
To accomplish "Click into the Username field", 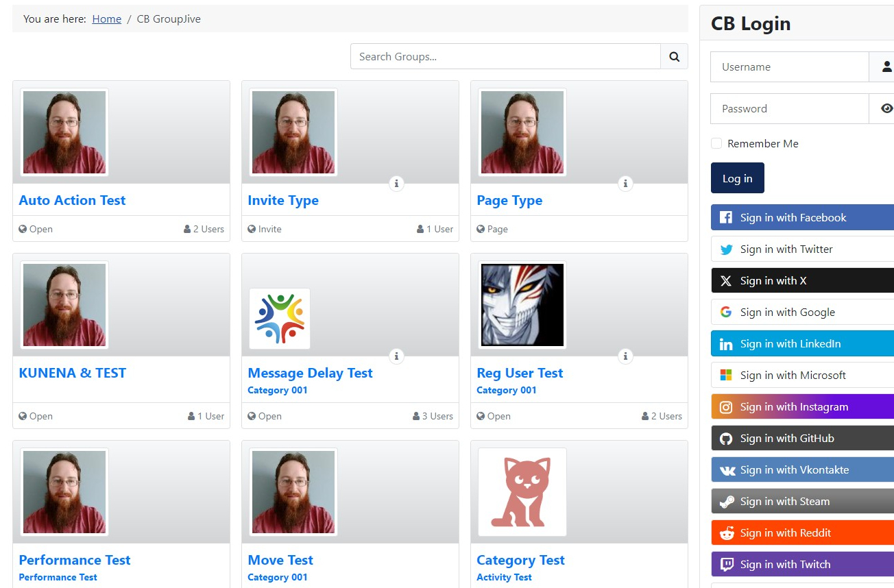I will click(x=790, y=67).
